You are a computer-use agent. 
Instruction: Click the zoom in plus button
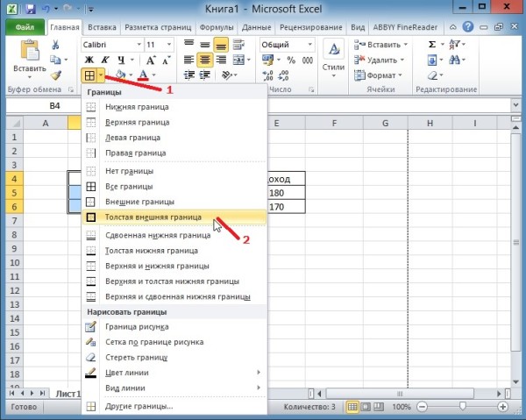click(x=502, y=407)
